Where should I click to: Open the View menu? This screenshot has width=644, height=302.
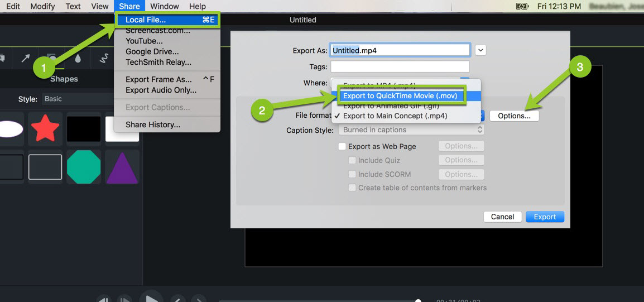pyautogui.click(x=100, y=6)
